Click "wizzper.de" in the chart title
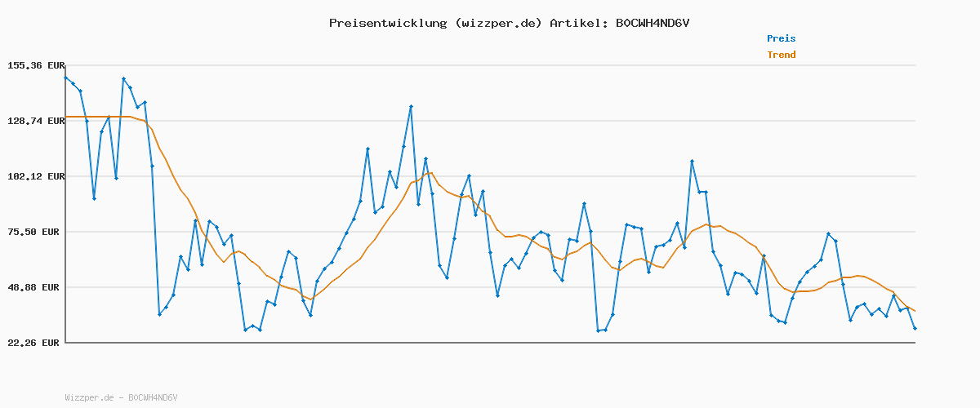 point(497,23)
